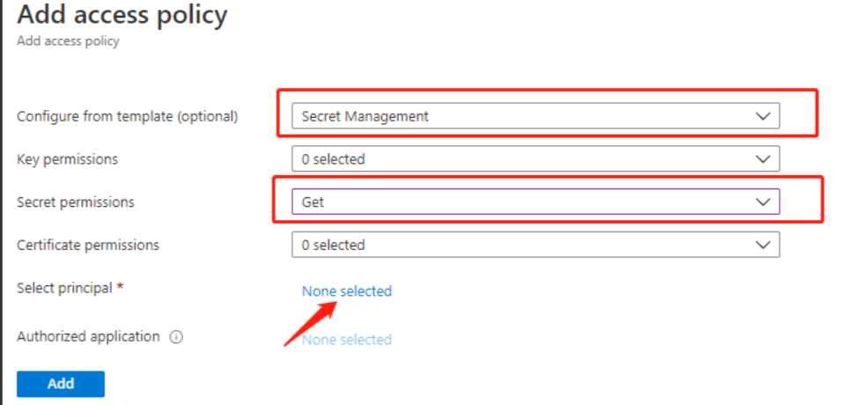Open the Secret permissions dropdown showing Get
Viewport: 868px width, 405px height.
tap(535, 202)
